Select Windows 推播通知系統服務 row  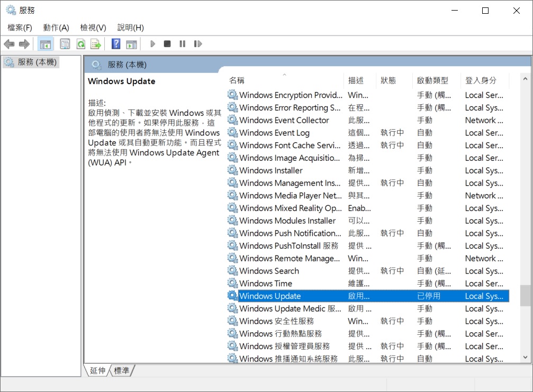coord(368,358)
